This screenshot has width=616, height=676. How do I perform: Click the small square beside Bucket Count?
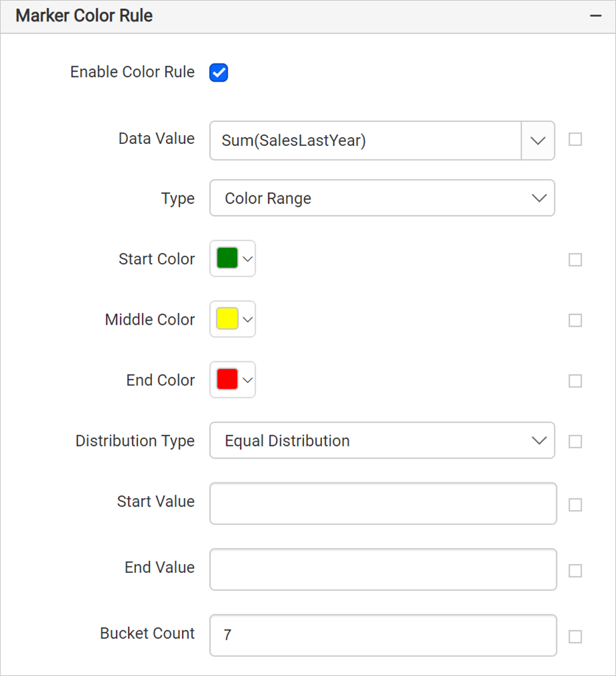coord(575,637)
